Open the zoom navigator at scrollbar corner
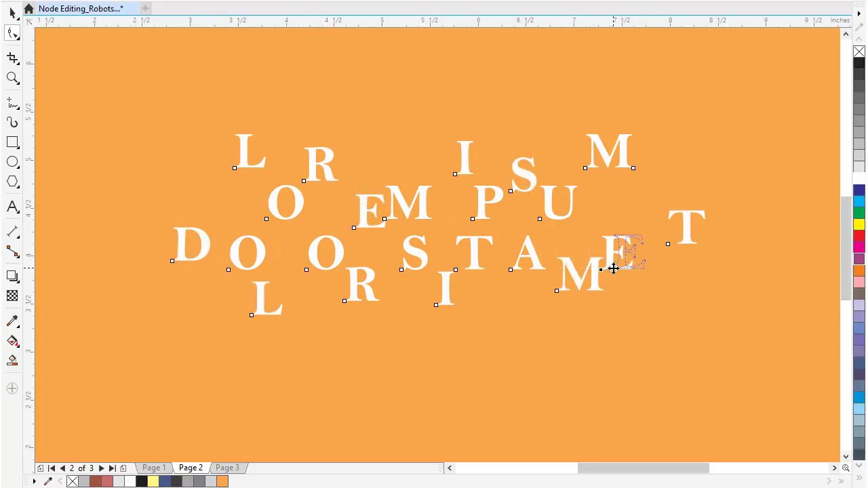 pos(846,468)
